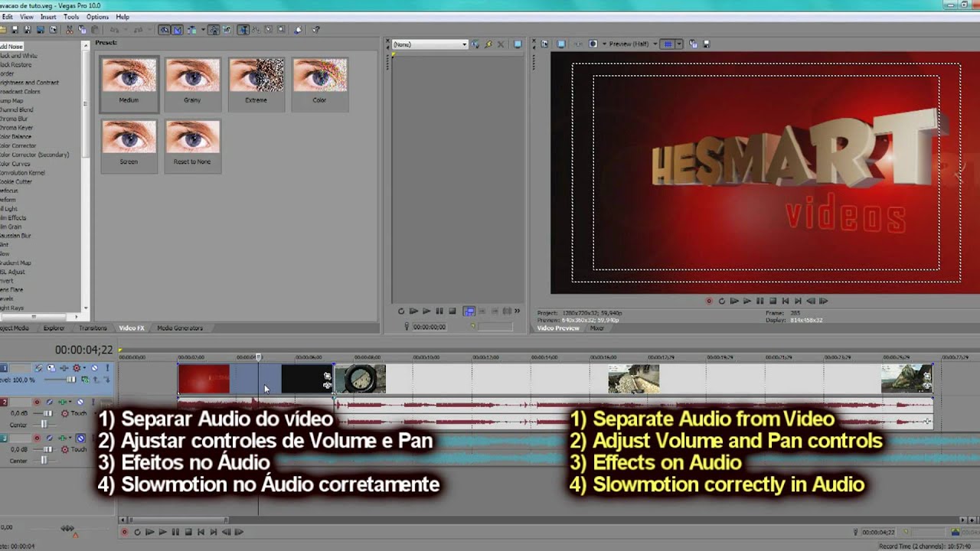Click the timeline Record button
Screen dimensions: 980x551
pos(125,532)
